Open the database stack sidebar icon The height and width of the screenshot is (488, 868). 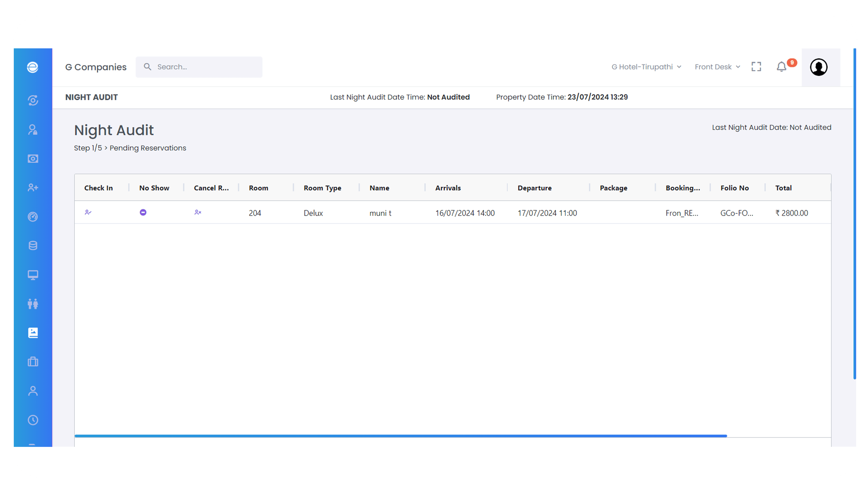(33, 246)
